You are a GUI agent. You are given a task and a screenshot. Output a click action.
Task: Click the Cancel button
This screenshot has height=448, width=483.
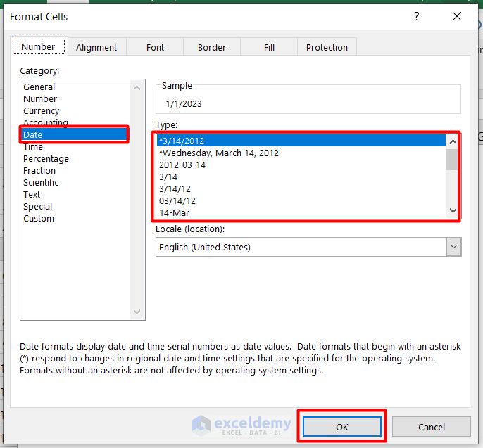coord(431,427)
